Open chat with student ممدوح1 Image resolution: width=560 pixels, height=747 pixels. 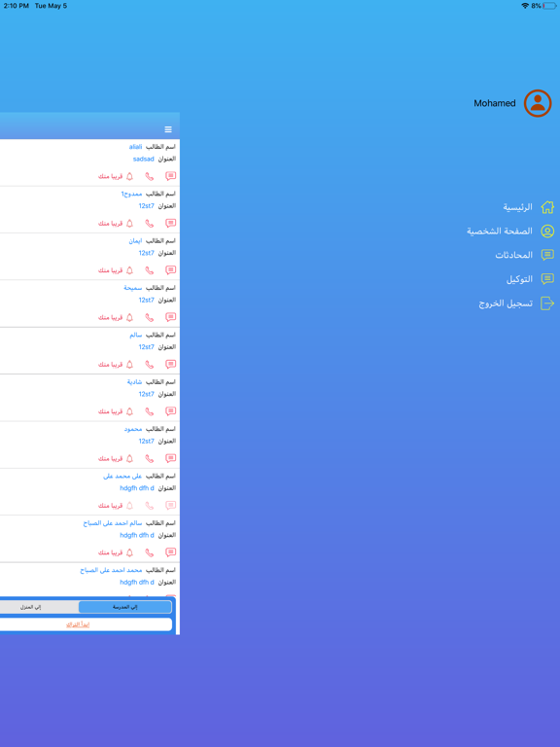170,224
